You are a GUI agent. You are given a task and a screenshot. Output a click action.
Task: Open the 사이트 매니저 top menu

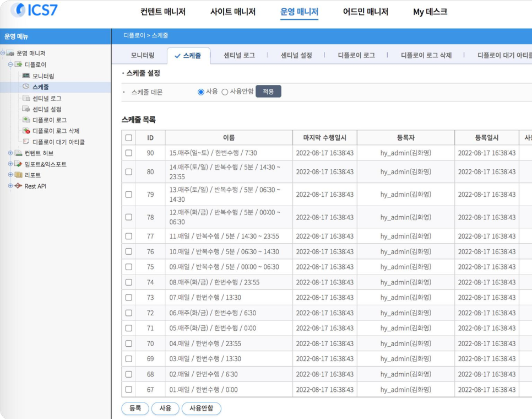tap(232, 12)
